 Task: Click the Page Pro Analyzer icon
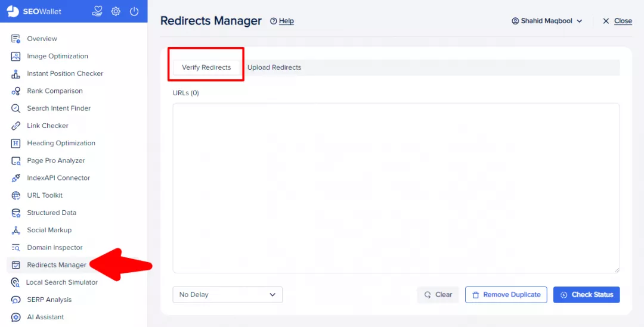(x=16, y=161)
